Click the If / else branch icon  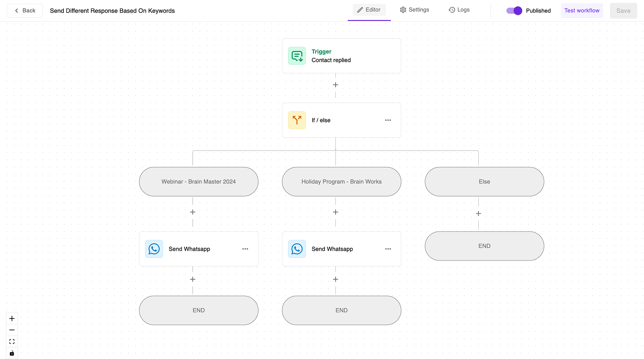tap(297, 120)
